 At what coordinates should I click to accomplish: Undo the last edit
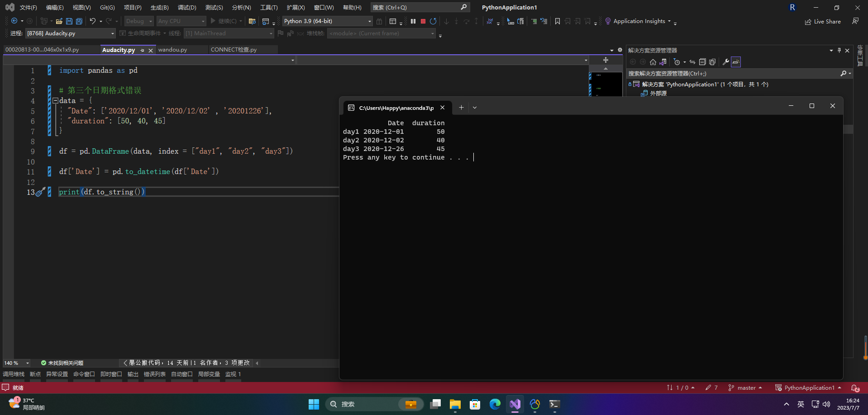coord(93,21)
